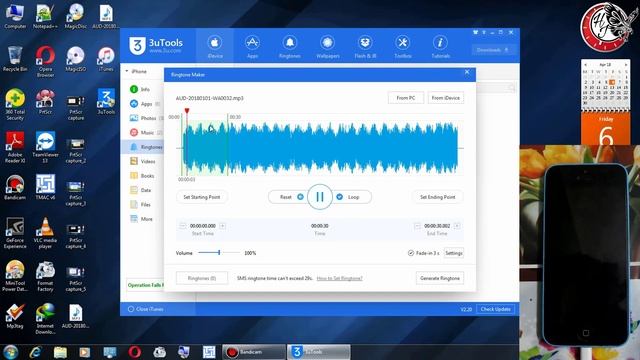Switch to the Ringtones top tab

click(290, 47)
